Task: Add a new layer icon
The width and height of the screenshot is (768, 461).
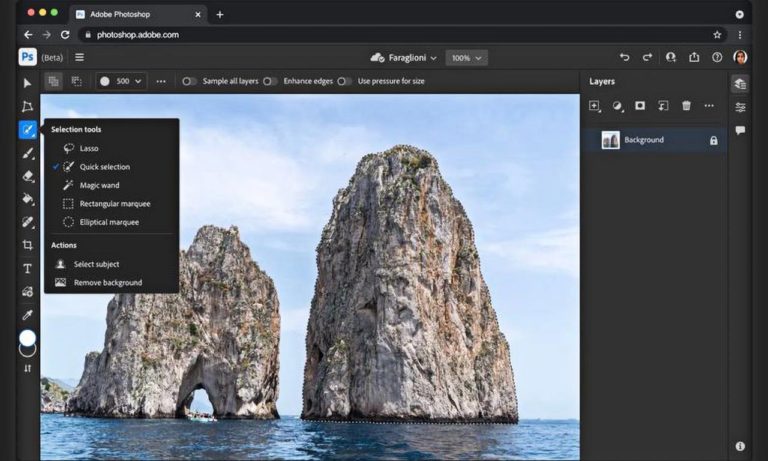Action: click(594, 106)
